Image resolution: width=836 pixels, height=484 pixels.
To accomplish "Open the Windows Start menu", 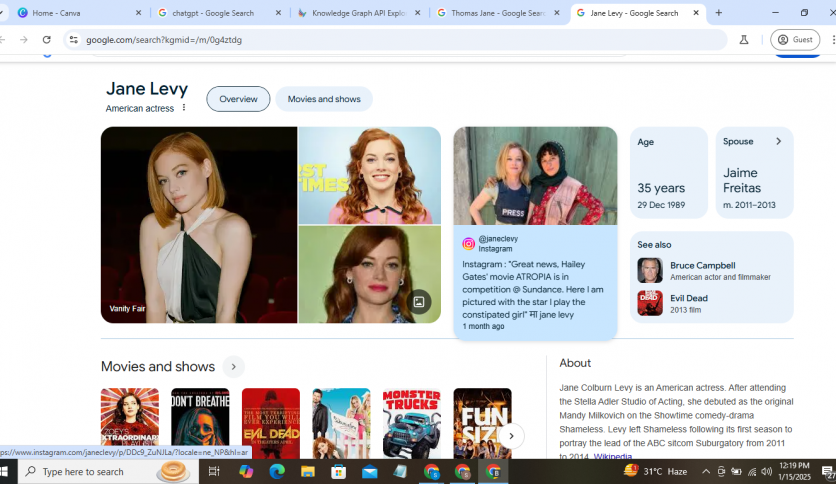I will click(x=5, y=471).
